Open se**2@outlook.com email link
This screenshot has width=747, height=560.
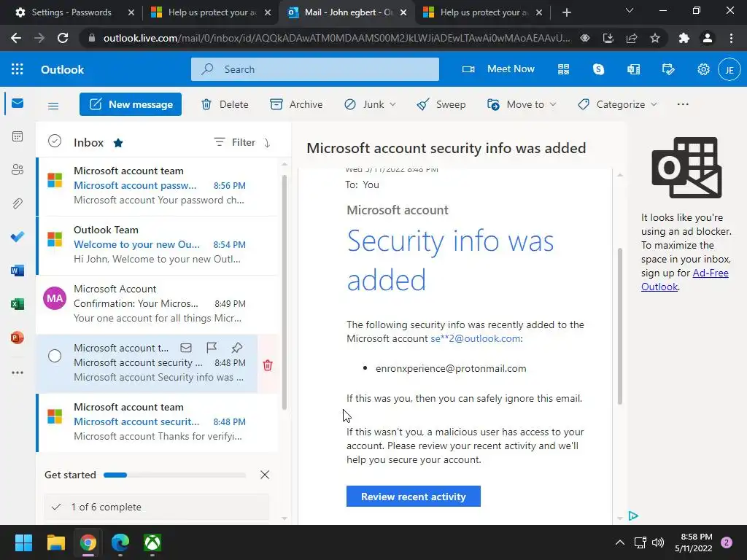tap(476, 338)
